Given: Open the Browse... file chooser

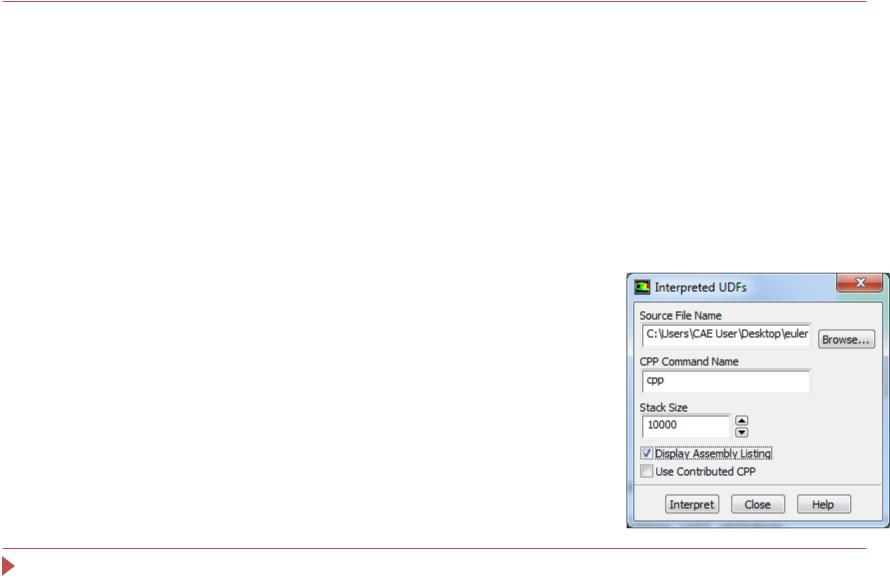Looking at the screenshot, I should coord(846,340).
